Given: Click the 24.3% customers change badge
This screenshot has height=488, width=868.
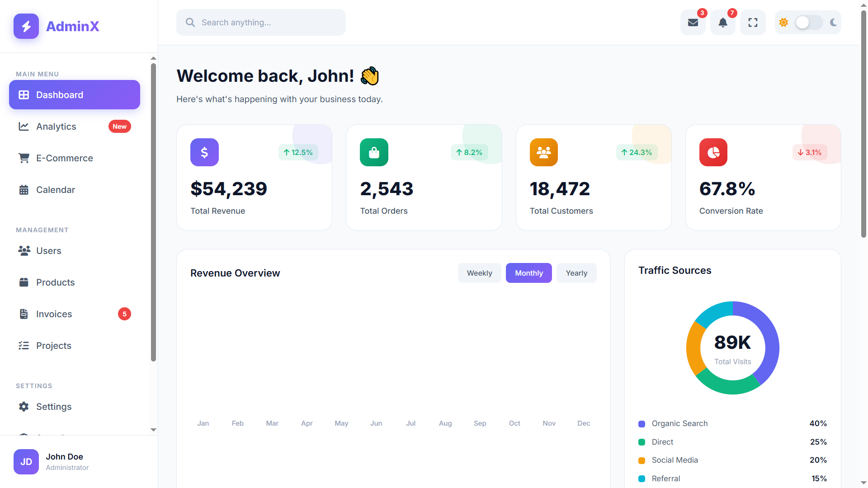Looking at the screenshot, I should click(637, 152).
